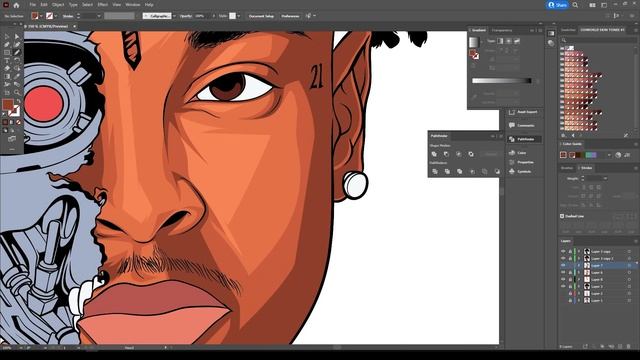The image size is (640, 360).
Task: Open the stroke weight dropdown in control bar
Action: pos(98,16)
